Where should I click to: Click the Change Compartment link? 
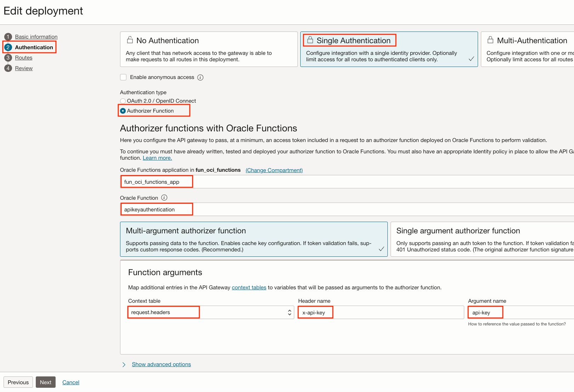(274, 170)
